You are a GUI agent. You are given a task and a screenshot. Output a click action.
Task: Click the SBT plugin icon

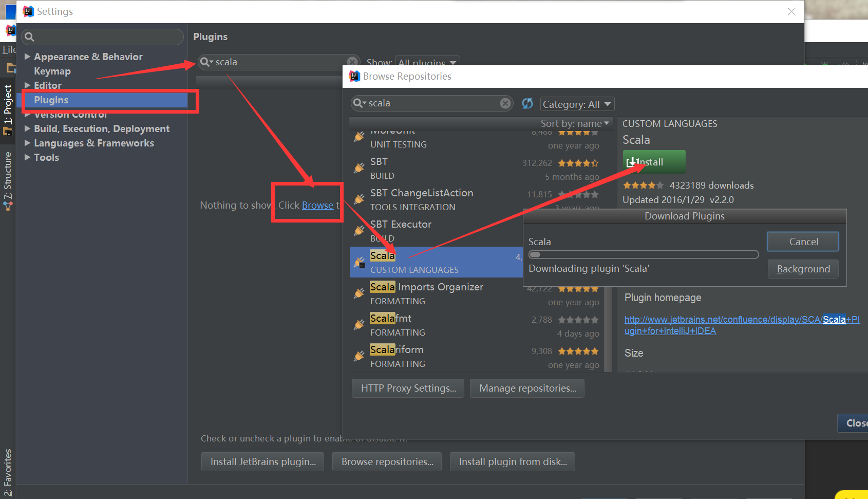360,168
